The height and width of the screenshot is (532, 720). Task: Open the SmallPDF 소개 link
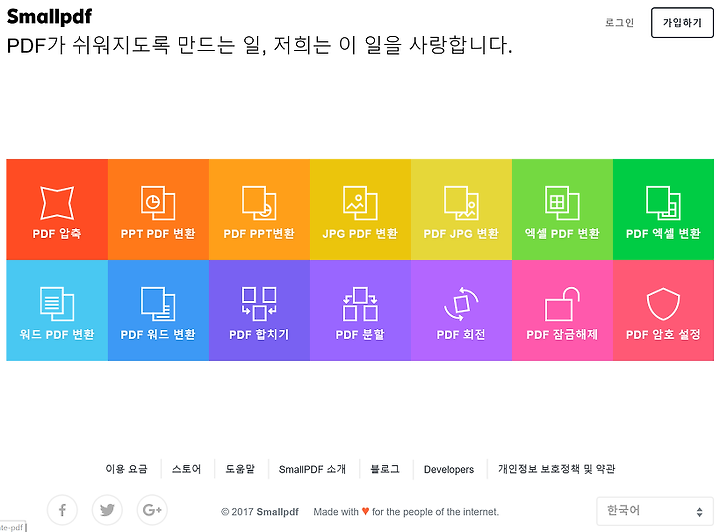click(x=312, y=469)
